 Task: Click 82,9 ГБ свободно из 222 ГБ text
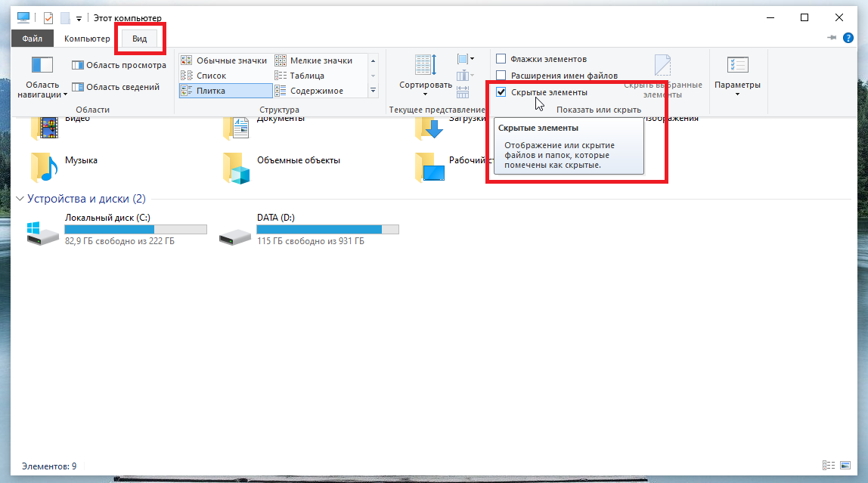point(119,241)
